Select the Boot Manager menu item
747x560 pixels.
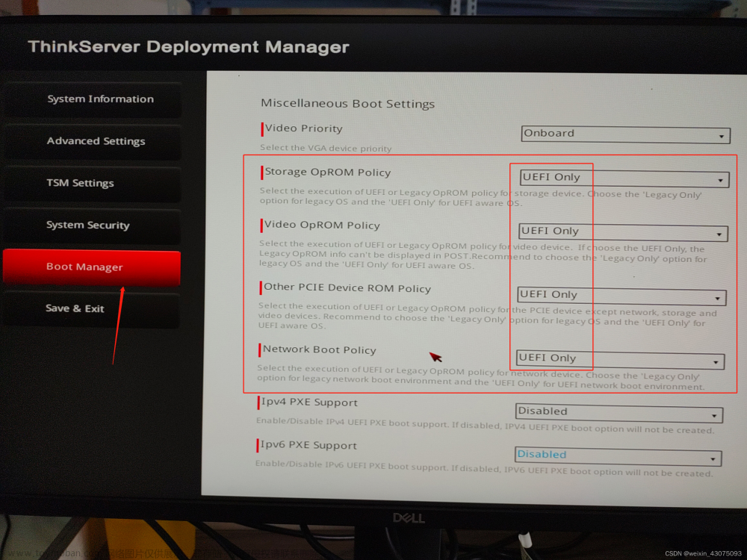pyautogui.click(x=92, y=267)
